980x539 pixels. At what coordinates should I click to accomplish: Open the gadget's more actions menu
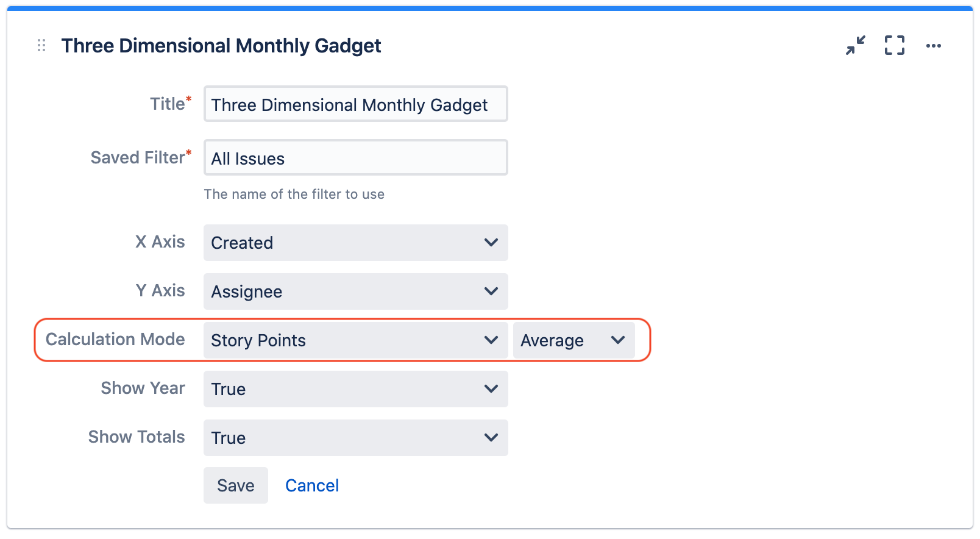tap(934, 46)
